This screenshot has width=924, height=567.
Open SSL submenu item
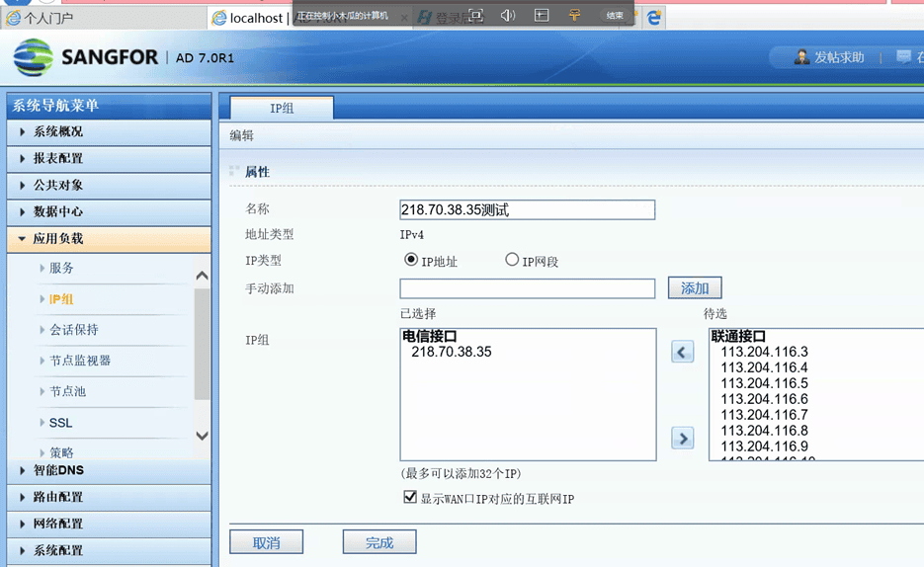(x=60, y=423)
